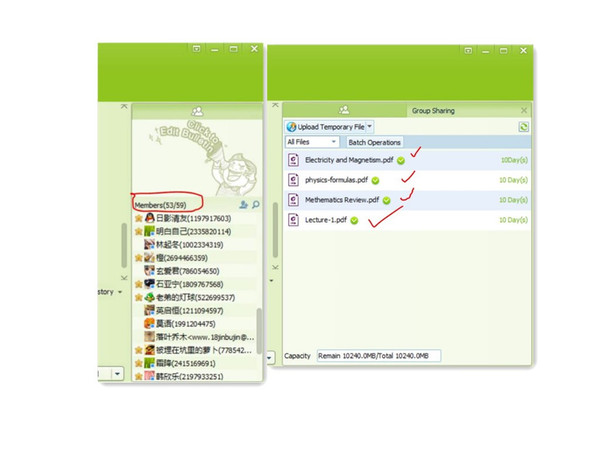This screenshot has height=450, width=600.
Task: Open the bottom dropdown arrow in right window
Action: pos(270,358)
